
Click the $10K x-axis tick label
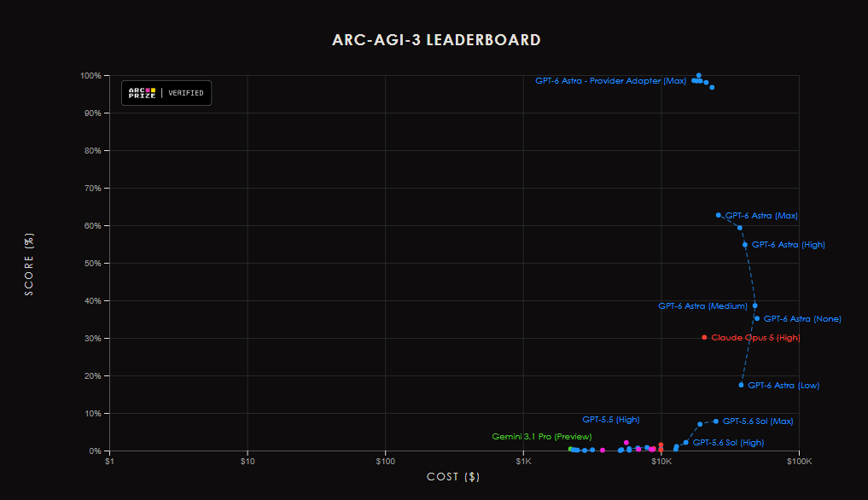661,462
